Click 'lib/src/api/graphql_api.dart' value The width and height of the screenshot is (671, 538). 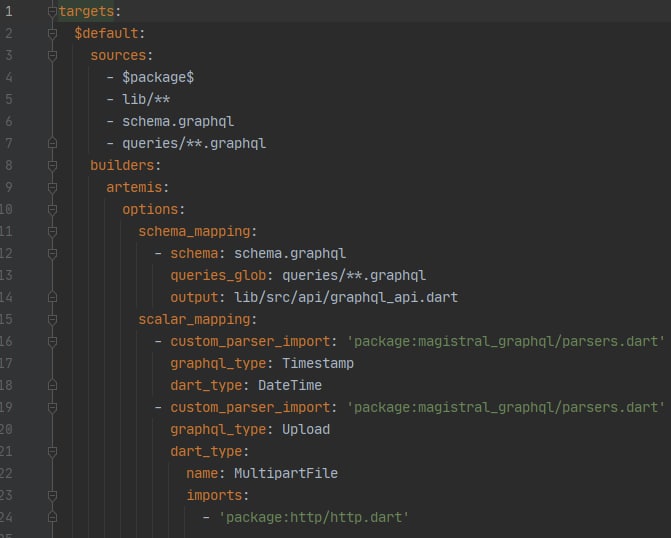click(x=346, y=297)
